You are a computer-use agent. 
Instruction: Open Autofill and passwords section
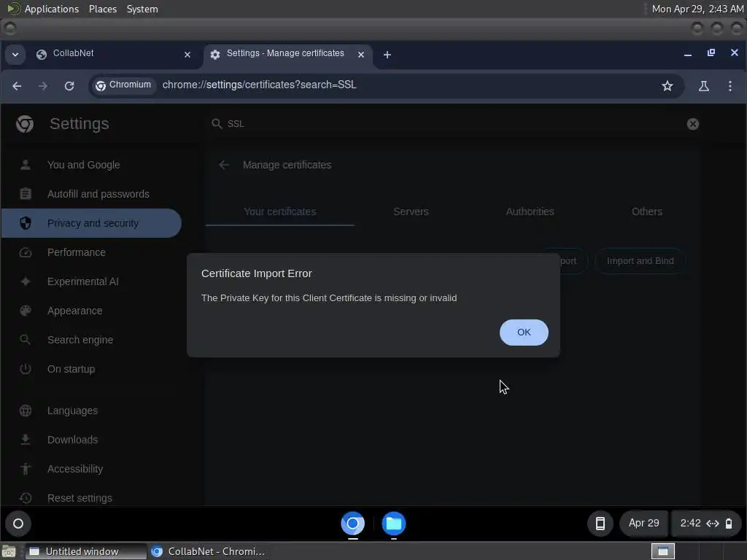click(x=91, y=194)
